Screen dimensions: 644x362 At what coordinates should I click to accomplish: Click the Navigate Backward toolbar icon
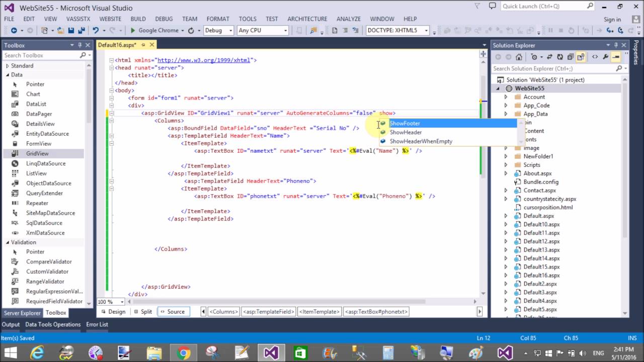tap(14, 30)
